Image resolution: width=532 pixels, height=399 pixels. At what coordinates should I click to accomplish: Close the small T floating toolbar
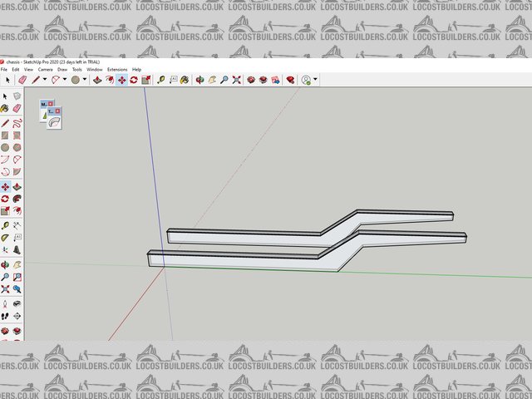pos(59,111)
